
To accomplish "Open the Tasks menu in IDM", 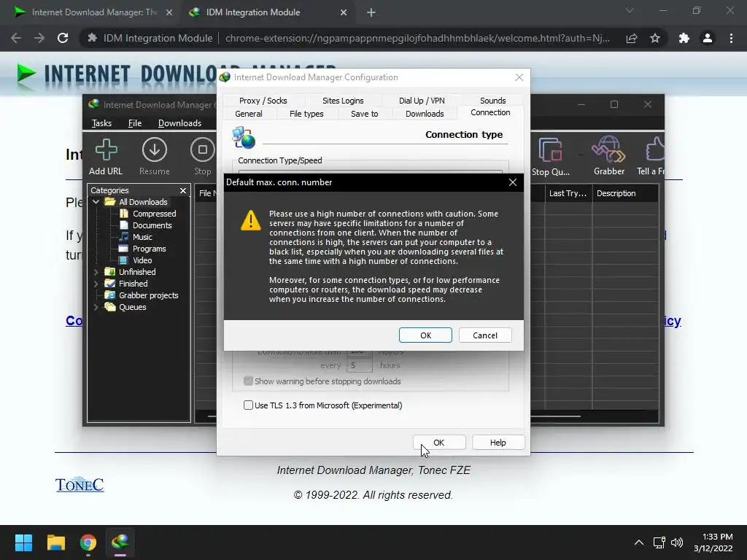I will tap(101, 123).
